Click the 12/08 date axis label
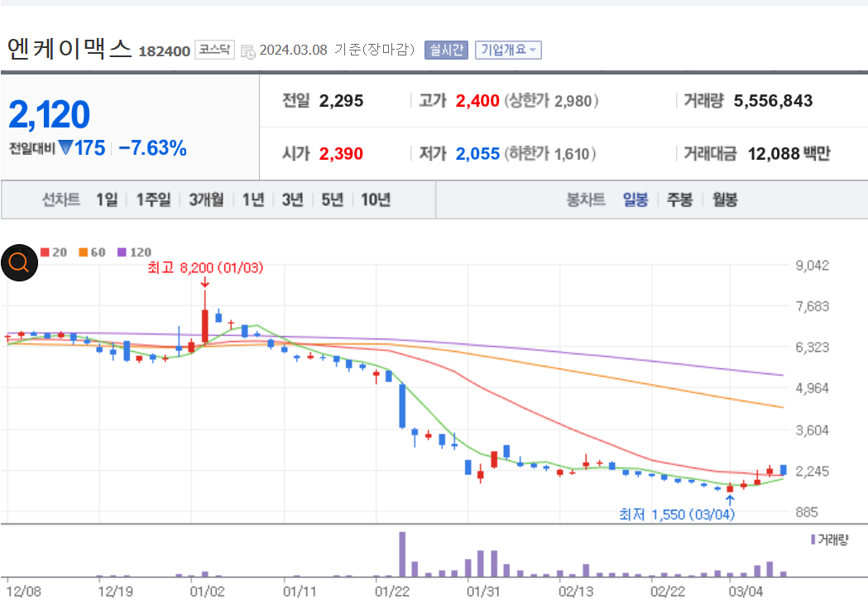 click(24, 592)
